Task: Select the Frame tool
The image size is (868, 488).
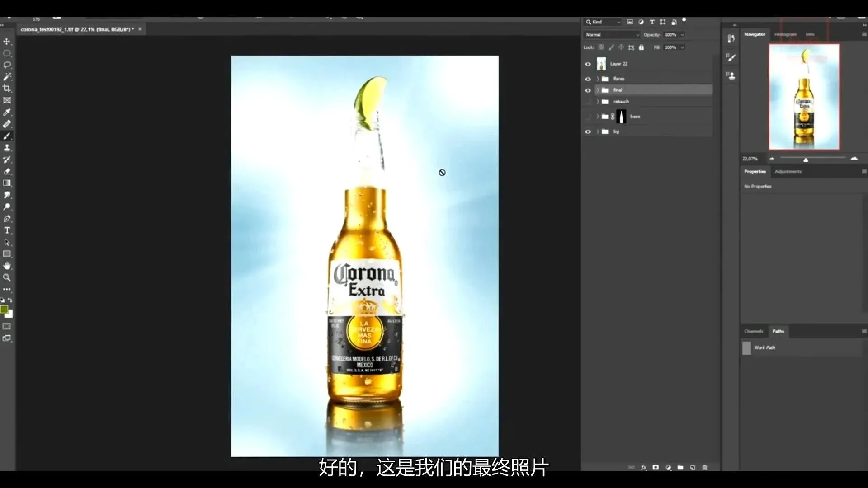Action: click(7, 100)
